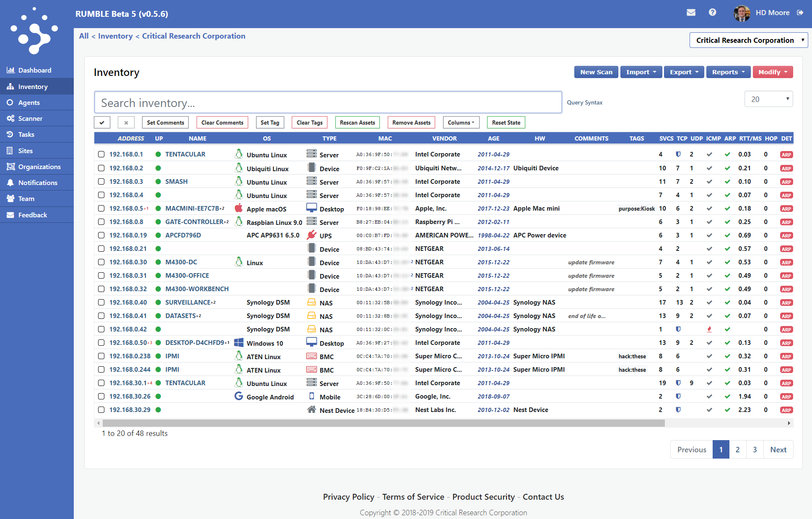
Task: Select the checkbox for 192.168.0.30
Action: (x=101, y=262)
